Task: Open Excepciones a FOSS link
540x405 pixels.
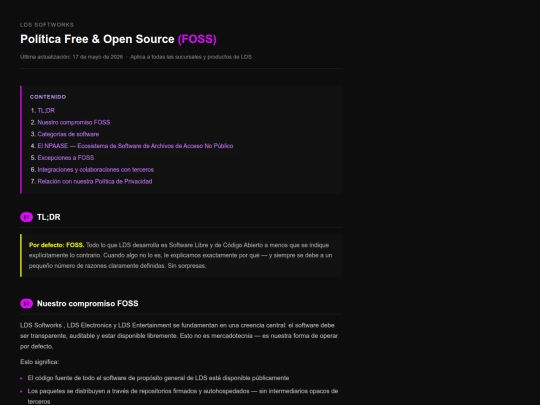Action: point(66,158)
